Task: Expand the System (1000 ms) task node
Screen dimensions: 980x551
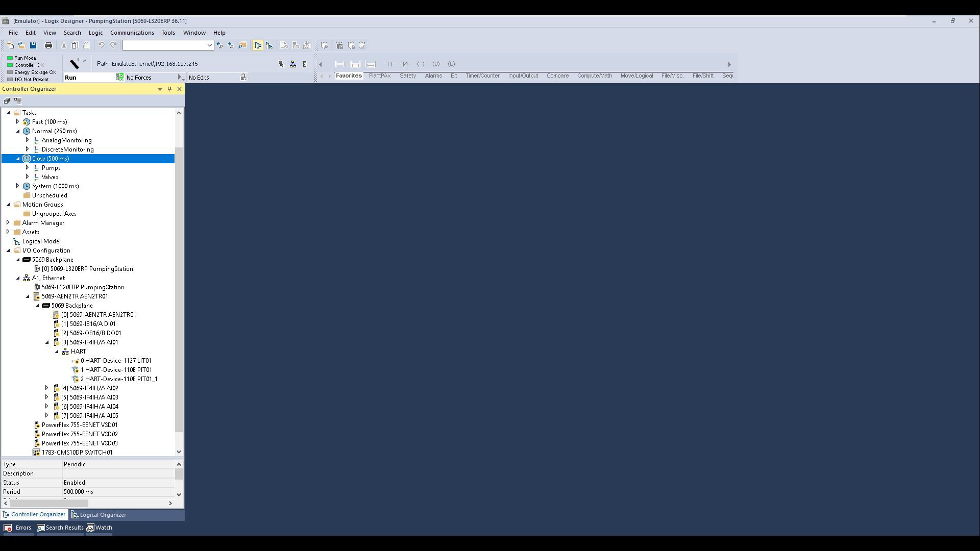Action: 18,186
